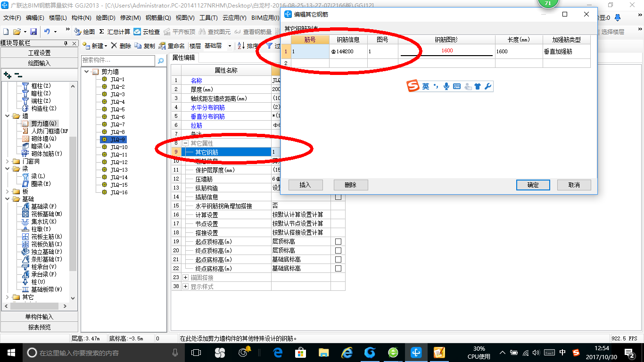Toggle 终点顶标高 row checkbox
Viewport: 644px width, 362px height.
point(338,251)
